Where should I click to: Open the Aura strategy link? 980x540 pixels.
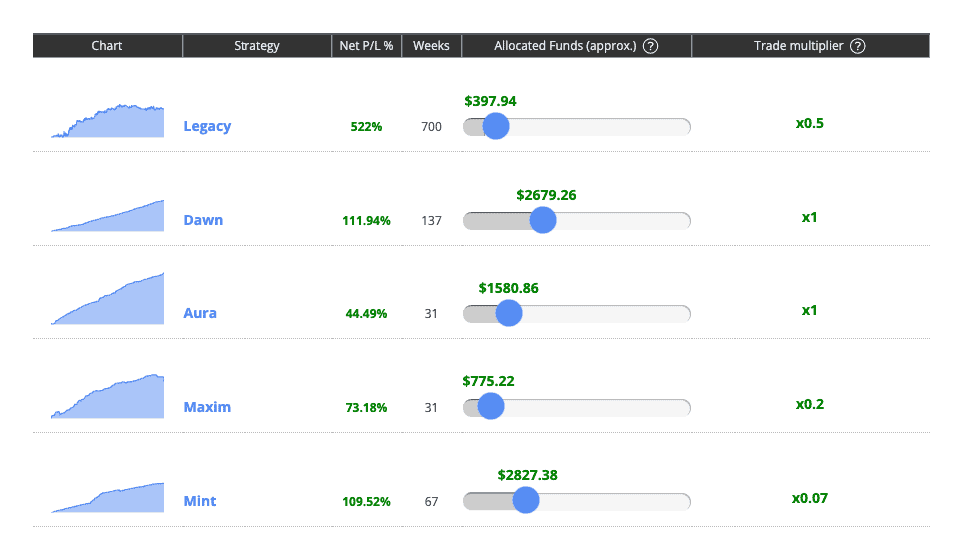(200, 313)
